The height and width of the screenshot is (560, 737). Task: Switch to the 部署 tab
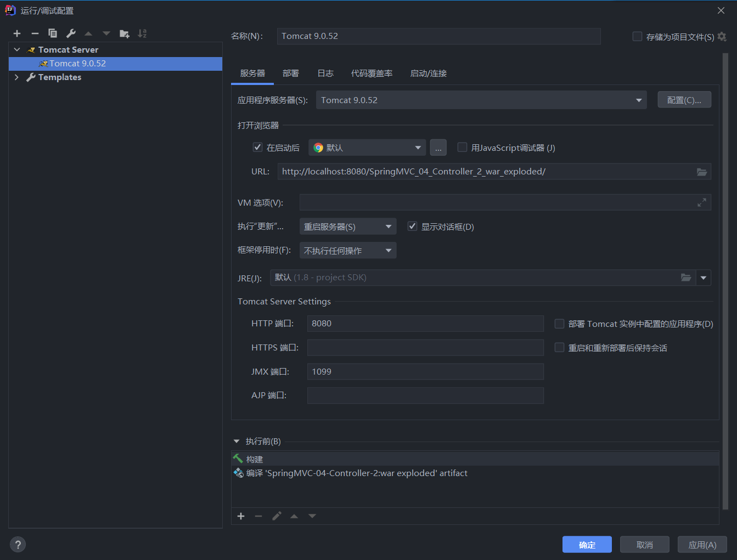(x=290, y=73)
